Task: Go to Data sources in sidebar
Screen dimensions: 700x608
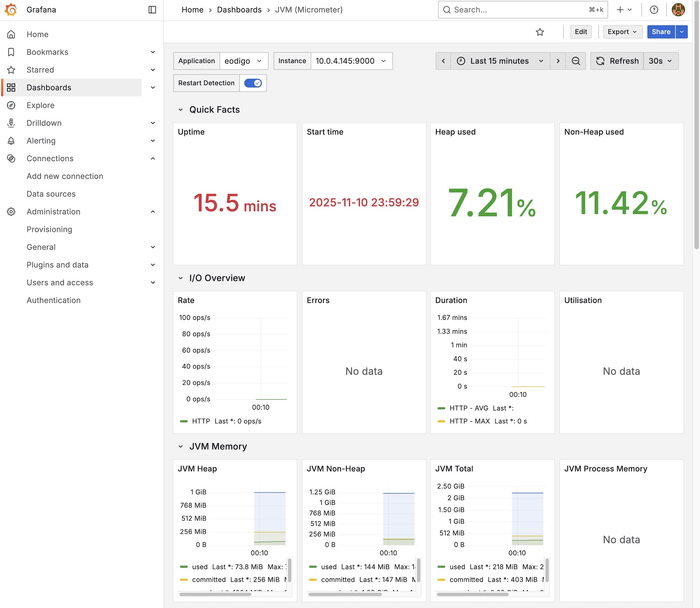Action: tap(51, 194)
